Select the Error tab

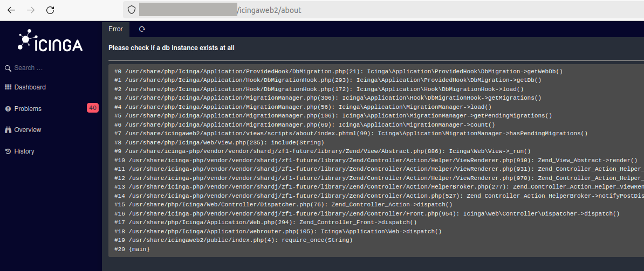115,29
